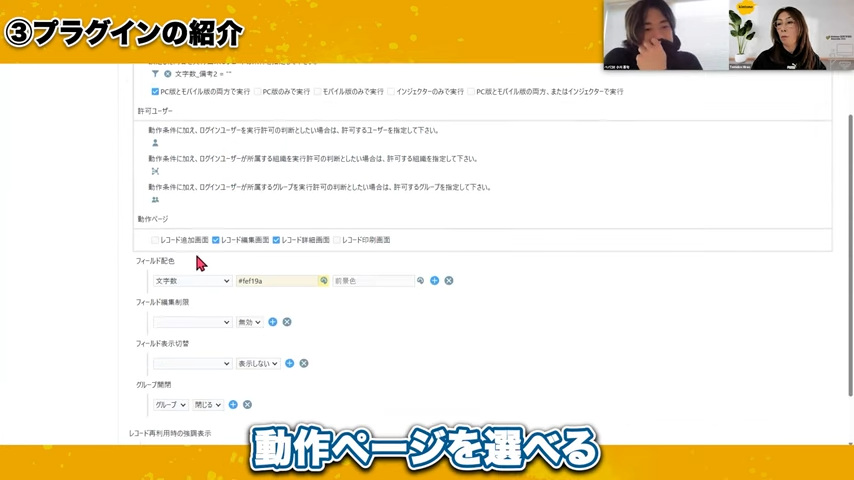Check the インジェクターのみで実行 checkbox
This screenshot has width=854, height=480.
point(391,92)
